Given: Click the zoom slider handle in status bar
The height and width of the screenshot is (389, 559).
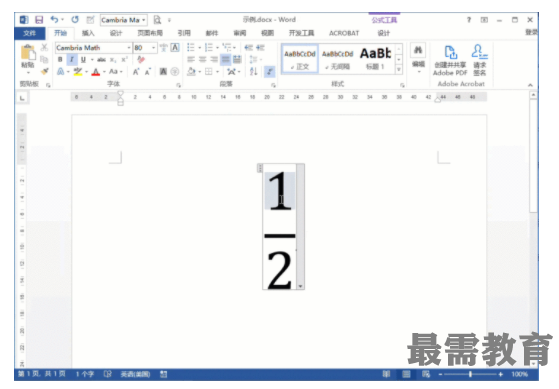Looking at the screenshot, I should pyautogui.click(x=471, y=374).
